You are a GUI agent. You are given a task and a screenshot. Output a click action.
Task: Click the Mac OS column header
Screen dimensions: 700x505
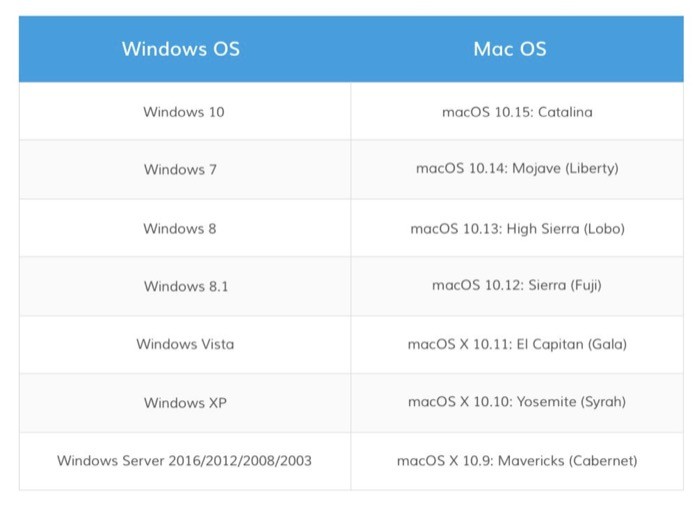coord(510,49)
